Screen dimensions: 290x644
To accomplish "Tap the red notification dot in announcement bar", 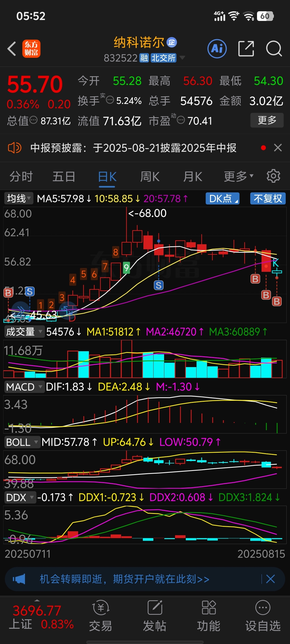I will (x=263, y=148).
